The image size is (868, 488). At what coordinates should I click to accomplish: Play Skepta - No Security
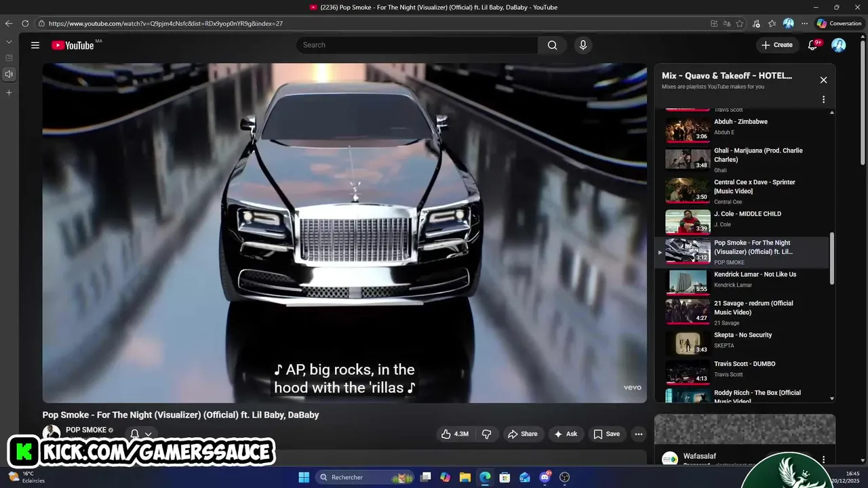pos(743,343)
